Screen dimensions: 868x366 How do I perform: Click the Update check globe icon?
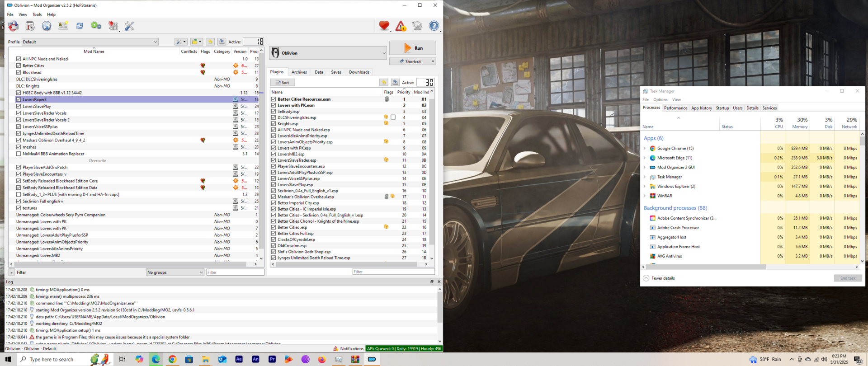[x=417, y=26]
